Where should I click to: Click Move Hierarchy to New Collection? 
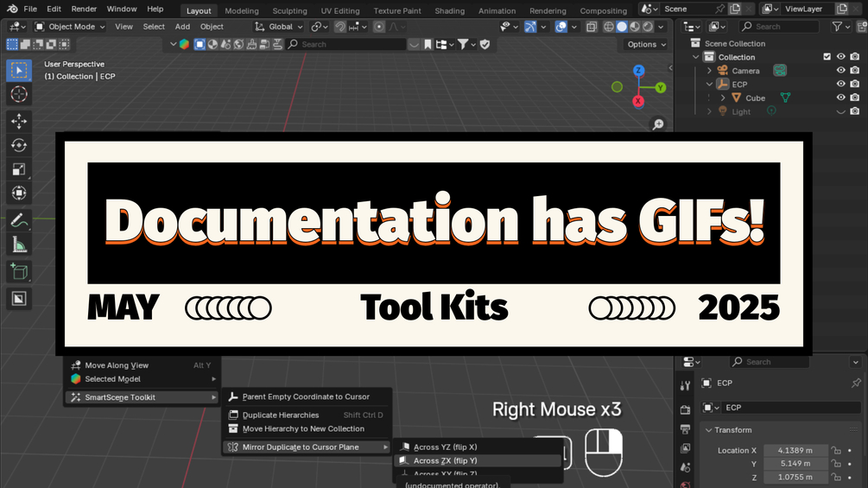307,428
